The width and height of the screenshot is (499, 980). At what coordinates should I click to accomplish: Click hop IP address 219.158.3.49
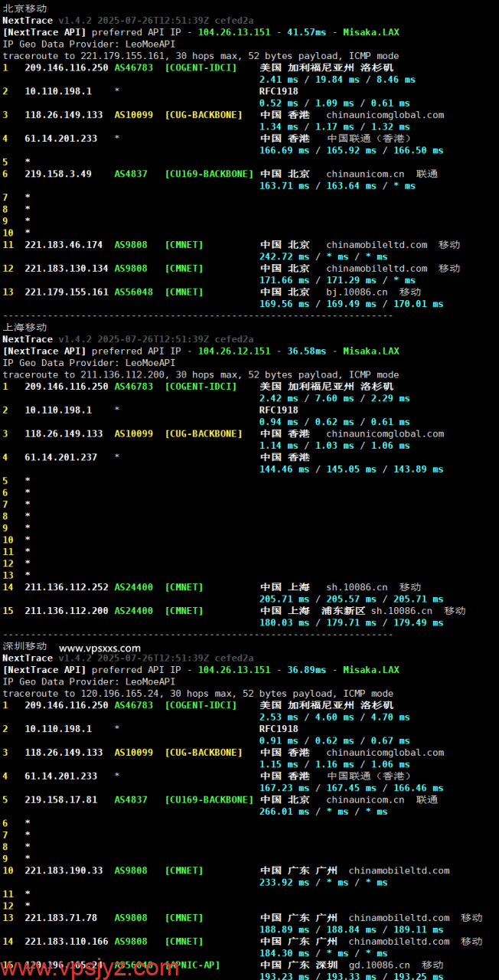[x=57, y=174]
